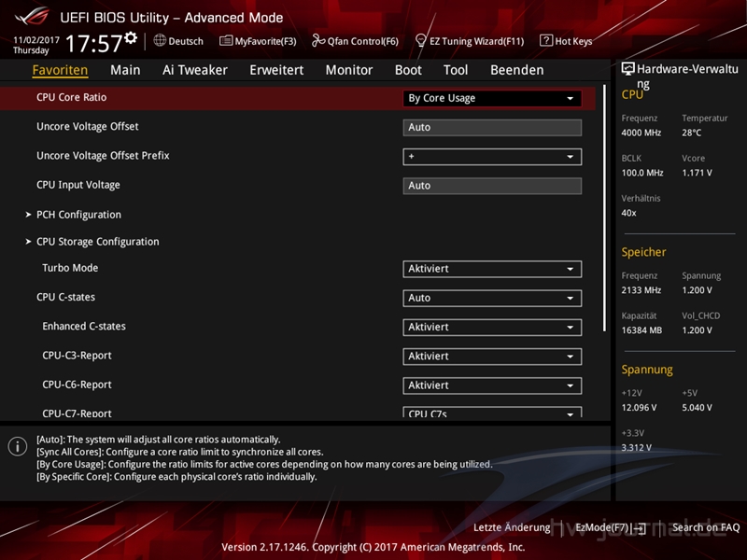747x560 pixels.
Task: Open CPU-C3-Report dropdown
Action: pos(492,357)
